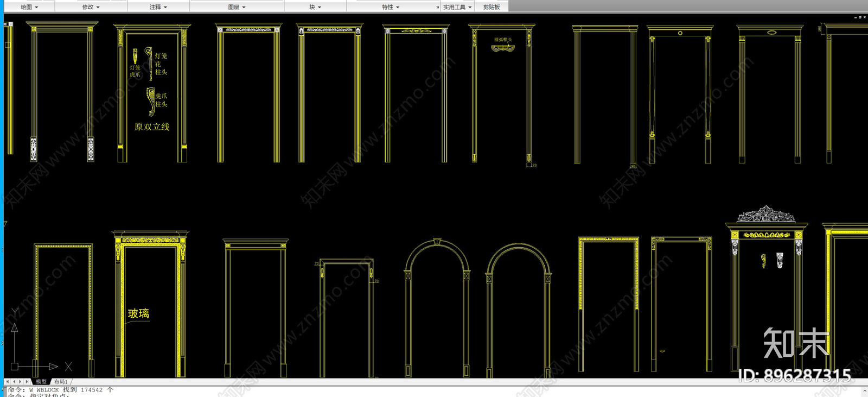The height and width of the screenshot is (397, 868).
Task: Select the 圆弧帽头 text label
Action: pos(503,40)
